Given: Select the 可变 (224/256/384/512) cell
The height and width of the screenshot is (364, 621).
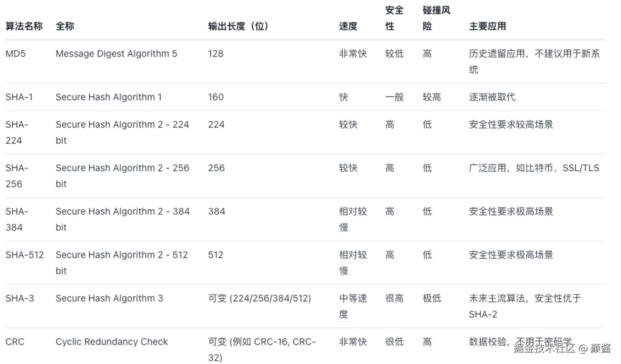Looking at the screenshot, I should tap(259, 298).
